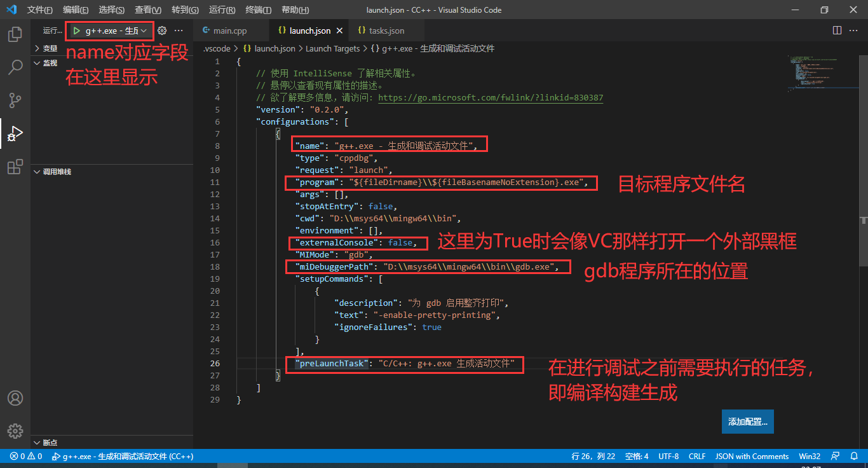Open the 帮助(H) menu
The width and height of the screenshot is (868, 468).
(x=295, y=10)
